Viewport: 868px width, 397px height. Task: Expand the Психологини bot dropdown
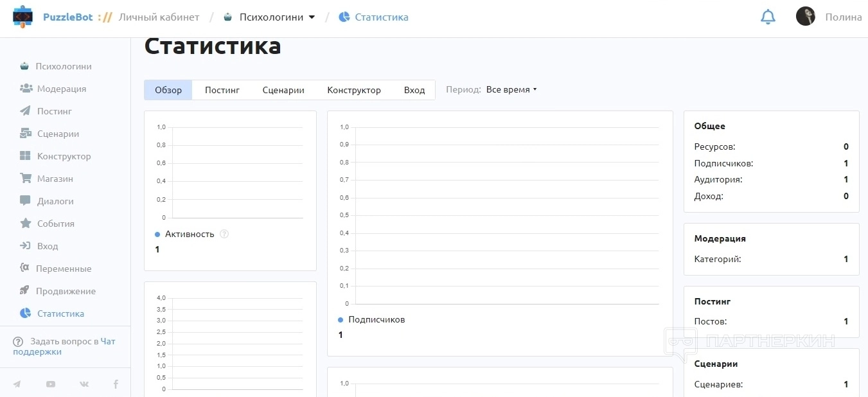312,17
